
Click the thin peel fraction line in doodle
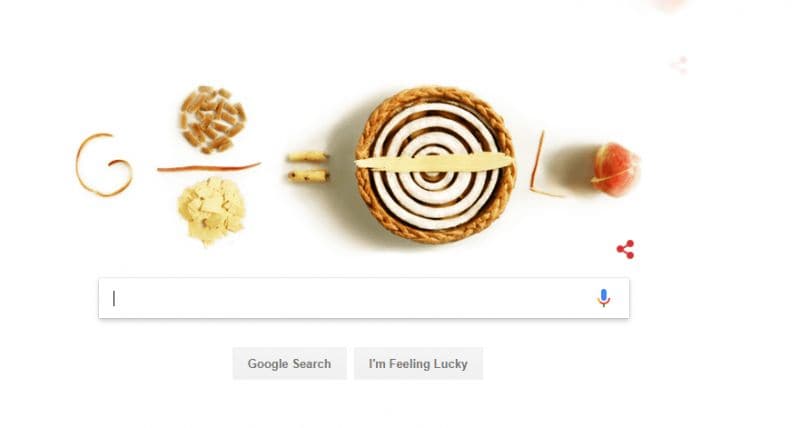(209, 167)
